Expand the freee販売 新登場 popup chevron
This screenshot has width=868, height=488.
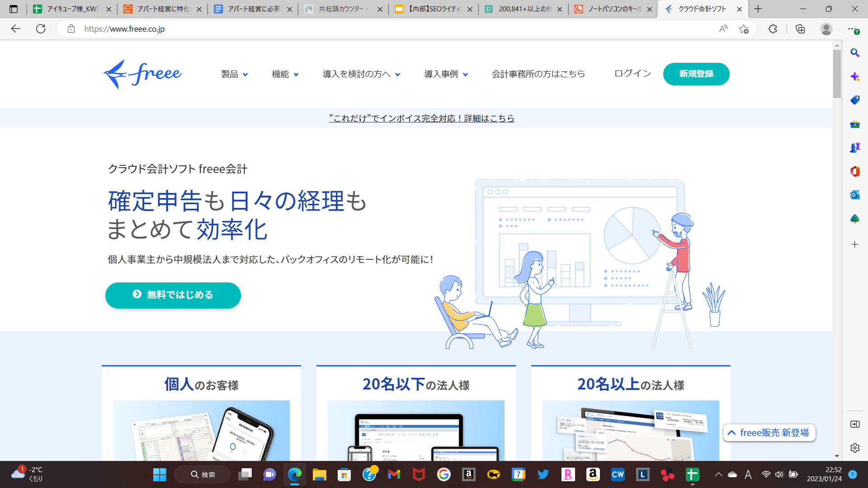(x=731, y=432)
